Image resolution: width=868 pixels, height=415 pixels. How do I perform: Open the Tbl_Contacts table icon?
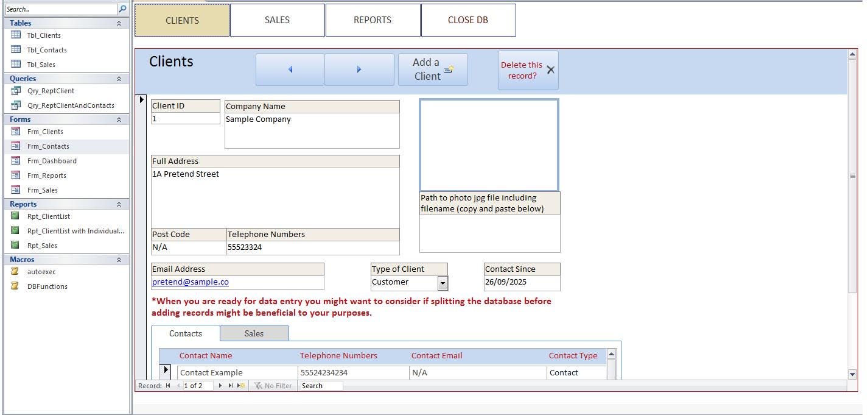point(16,49)
